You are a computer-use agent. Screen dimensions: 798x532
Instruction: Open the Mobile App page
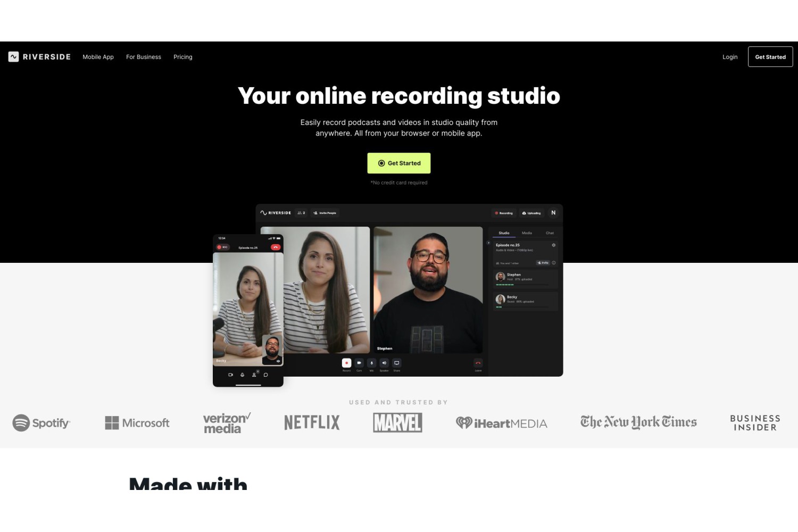tap(98, 57)
